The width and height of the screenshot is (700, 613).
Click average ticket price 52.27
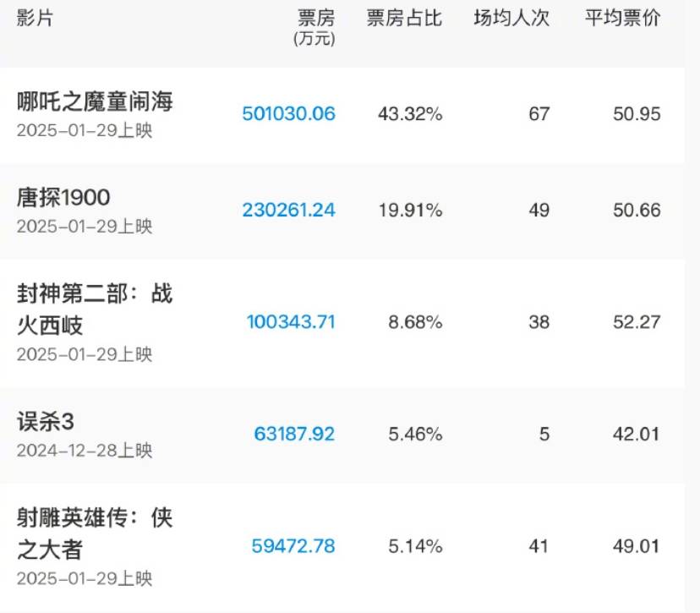coord(637,322)
